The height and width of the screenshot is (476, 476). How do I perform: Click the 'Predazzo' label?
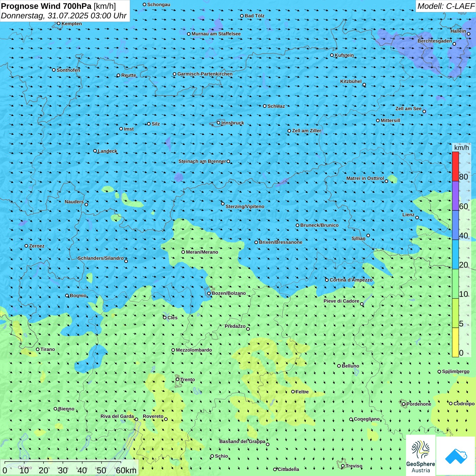click(x=235, y=326)
